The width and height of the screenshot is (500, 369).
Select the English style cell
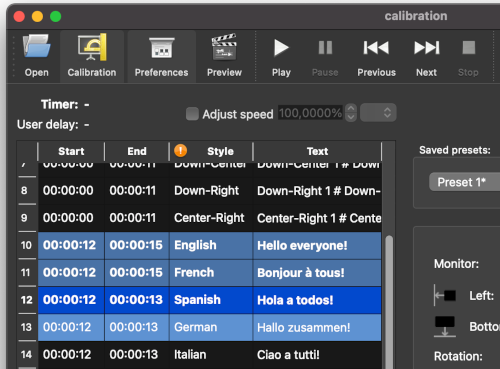[x=211, y=246]
